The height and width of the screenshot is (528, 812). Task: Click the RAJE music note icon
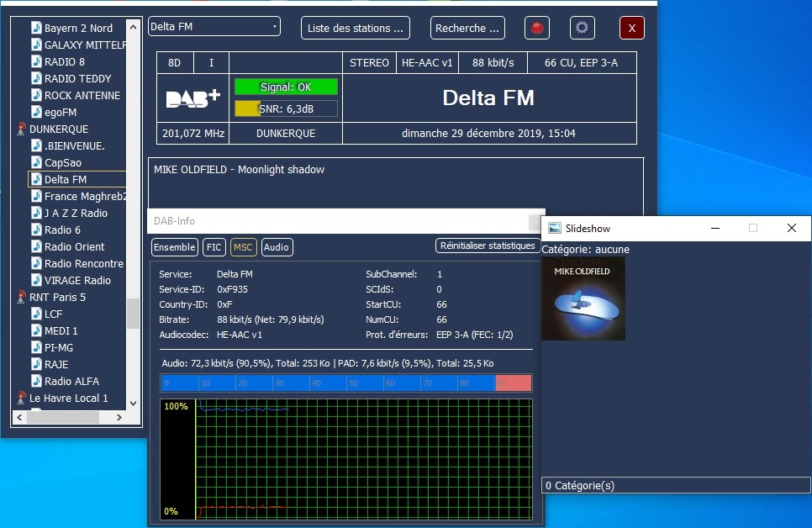36,364
